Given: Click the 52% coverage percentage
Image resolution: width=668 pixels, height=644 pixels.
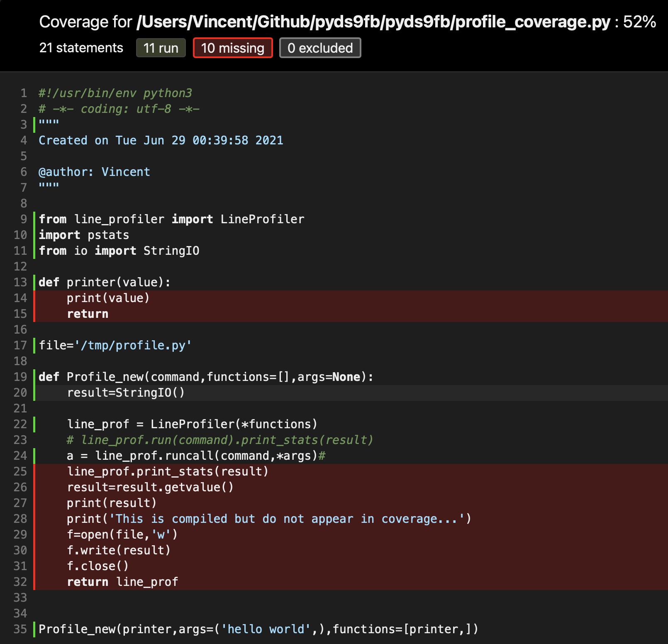Looking at the screenshot, I should point(639,22).
